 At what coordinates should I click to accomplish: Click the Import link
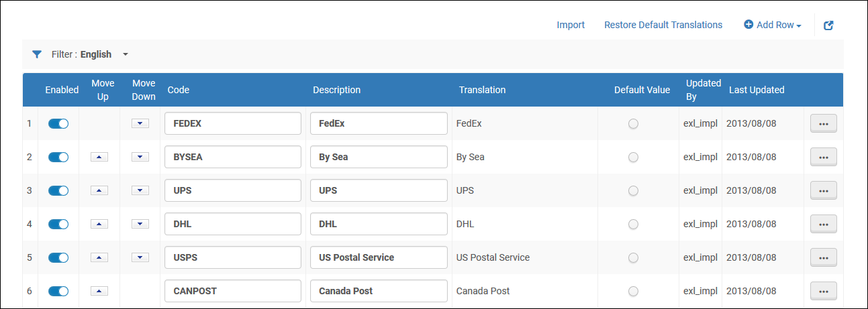(x=571, y=25)
